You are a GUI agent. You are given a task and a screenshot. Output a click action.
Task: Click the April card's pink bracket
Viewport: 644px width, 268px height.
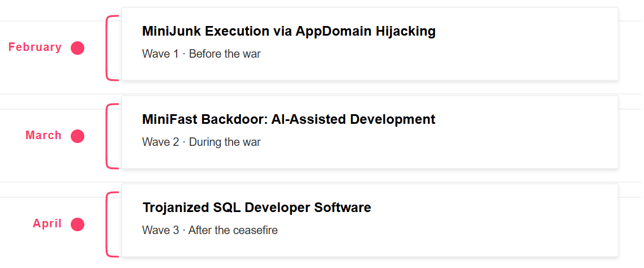[x=112, y=224]
